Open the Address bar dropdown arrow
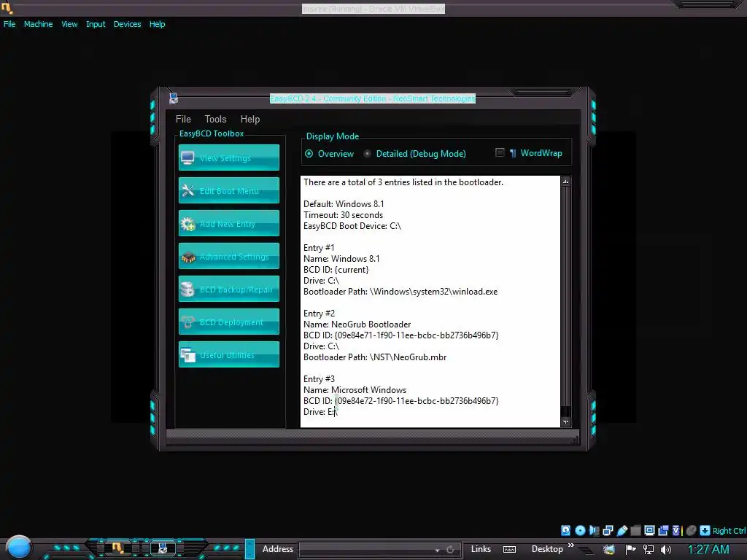This screenshot has width=747, height=560. tap(437, 550)
